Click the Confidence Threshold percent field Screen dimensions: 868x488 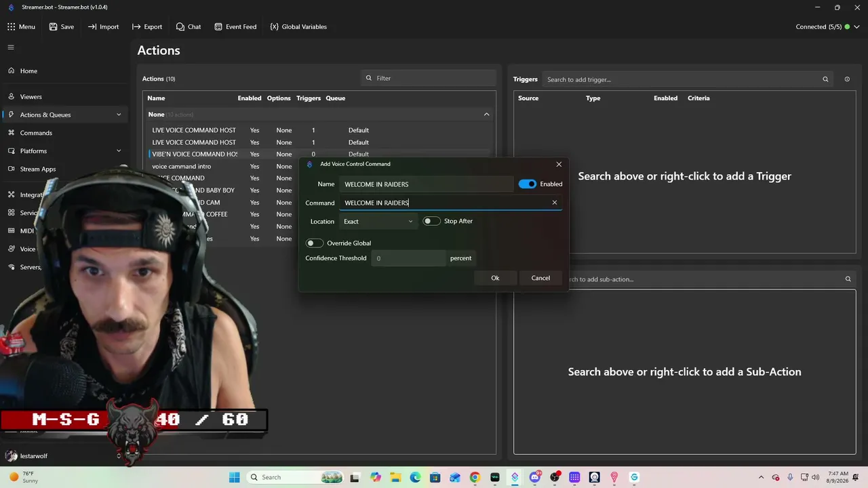pos(409,258)
